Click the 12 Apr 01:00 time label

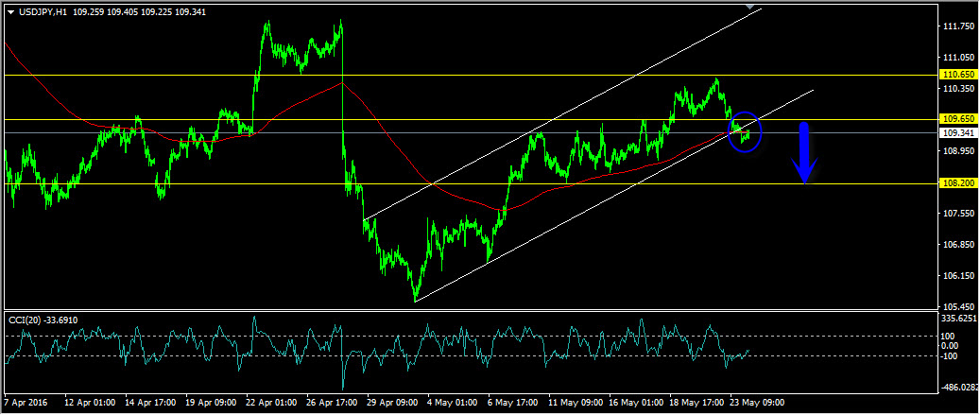click(90, 402)
